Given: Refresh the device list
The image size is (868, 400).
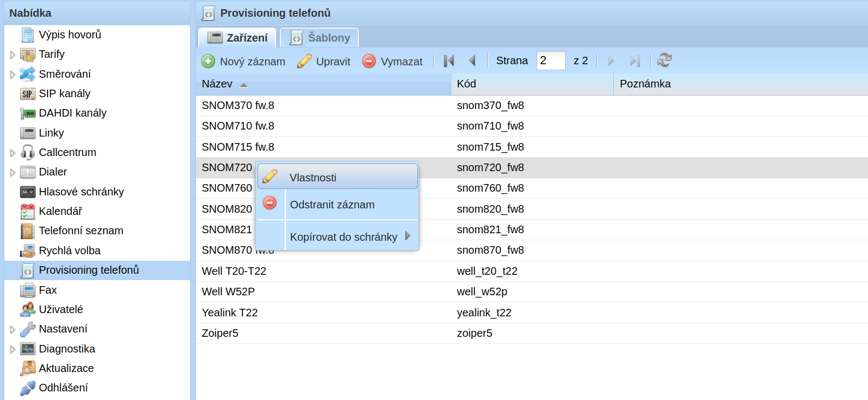Looking at the screenshot, I should (664, 60).
